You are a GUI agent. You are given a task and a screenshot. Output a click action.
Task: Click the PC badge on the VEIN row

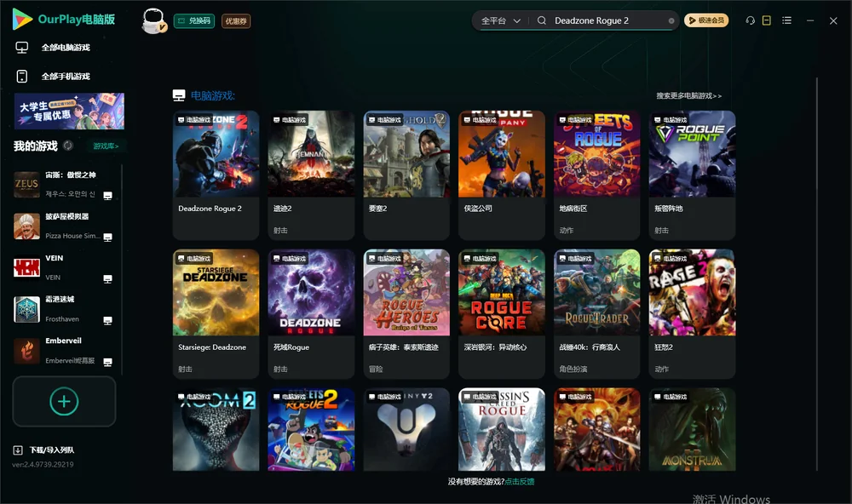click(x=107, y=278)
